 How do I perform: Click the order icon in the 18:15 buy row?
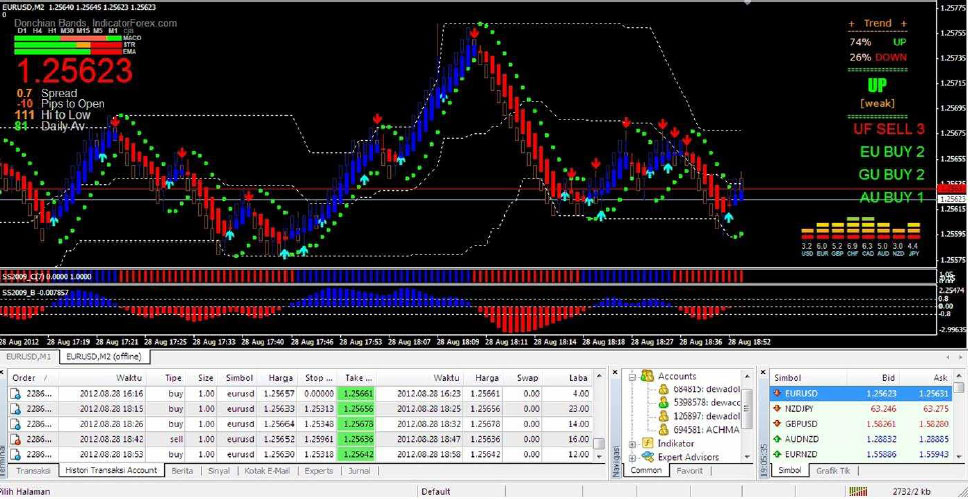point(15,409)
